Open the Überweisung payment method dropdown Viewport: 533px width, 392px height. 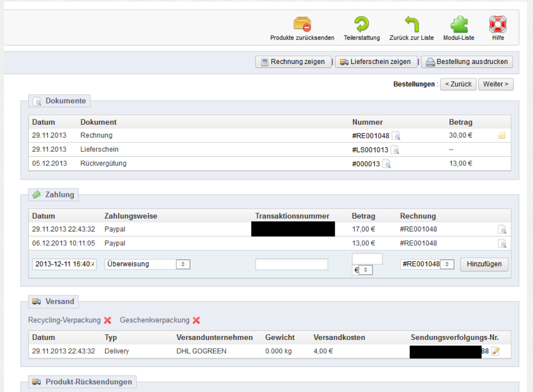coord(147,264)
